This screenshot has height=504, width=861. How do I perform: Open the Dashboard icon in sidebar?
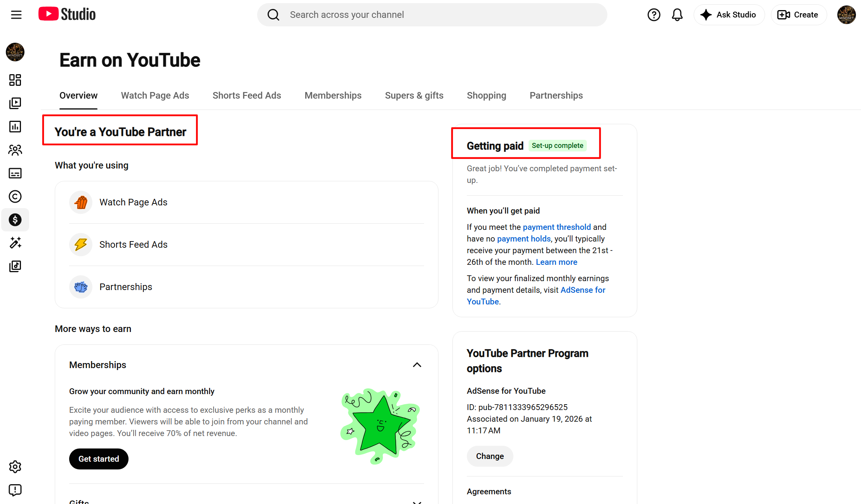[x=15, y=80]
